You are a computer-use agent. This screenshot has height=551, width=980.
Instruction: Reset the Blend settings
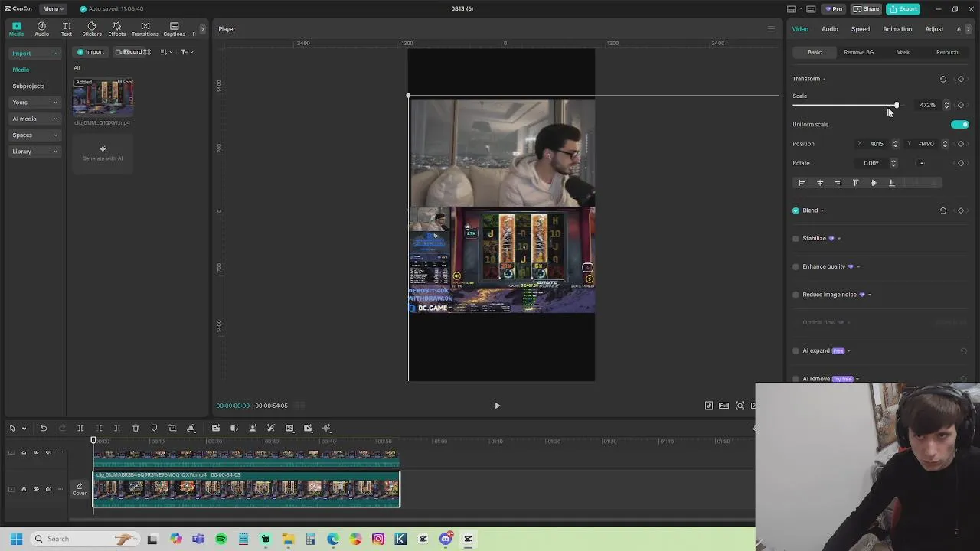943,210
